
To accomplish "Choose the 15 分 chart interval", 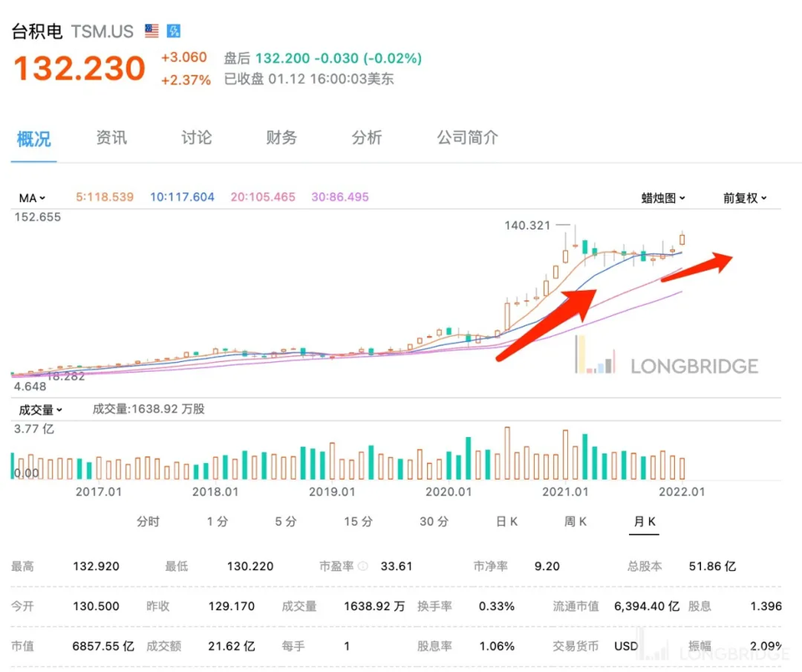I will pyautogui.click(x=358, y=522).
